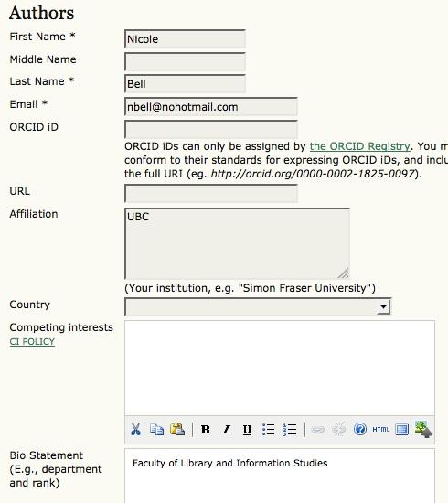Insert a bulleted list
Viewport: 448px width, 503px height.
point(268,429)
